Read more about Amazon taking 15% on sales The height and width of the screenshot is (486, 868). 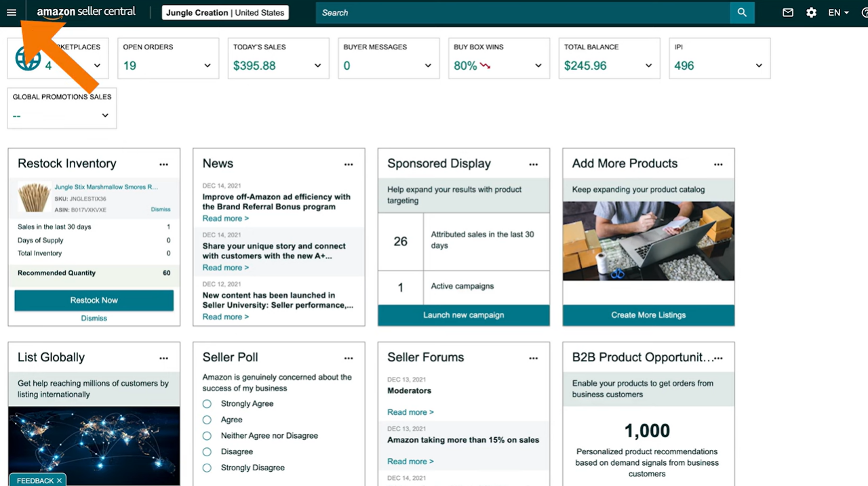pos(410,462)
